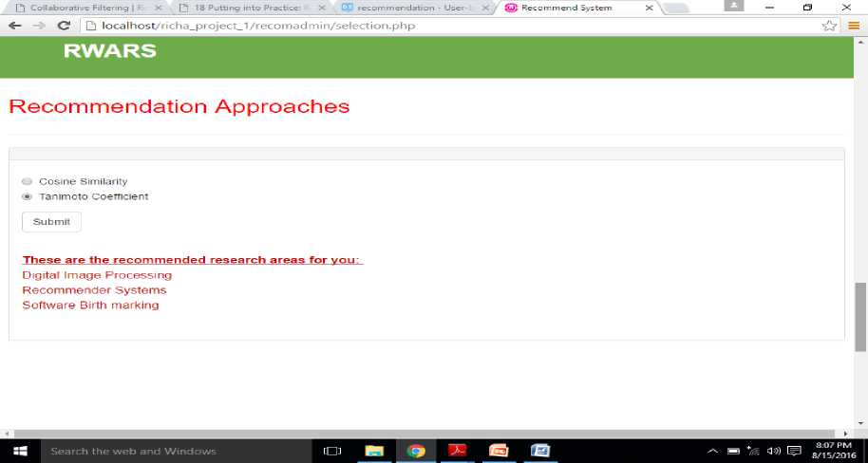This screenshot has height=463, width=868.
Task: Click the vertical scrollbar down arrow
Action: tap(860, 424)
